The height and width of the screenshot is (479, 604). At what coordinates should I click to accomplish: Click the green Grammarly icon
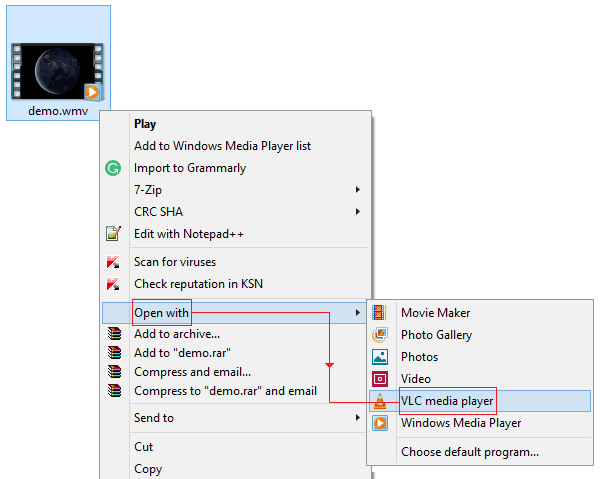pyautogui.click(x=113, y=168)
